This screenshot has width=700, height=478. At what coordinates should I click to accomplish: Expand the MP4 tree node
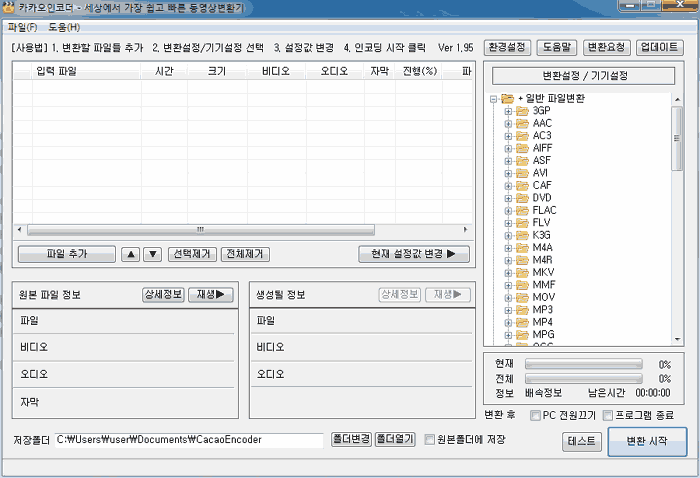coord(508,323)
